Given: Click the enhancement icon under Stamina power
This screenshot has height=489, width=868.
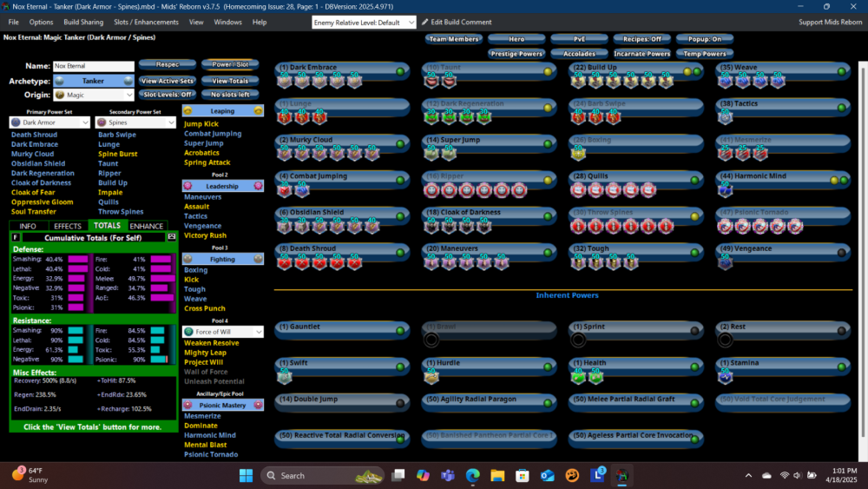Looking at the screenshot, I should (x=726, y=375).
